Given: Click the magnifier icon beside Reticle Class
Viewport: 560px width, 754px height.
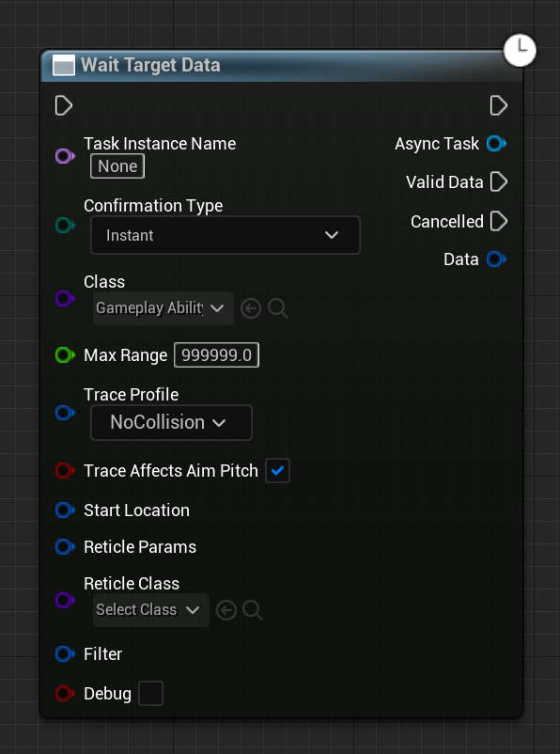Looking at the screenshot, I should coord(252,610).
